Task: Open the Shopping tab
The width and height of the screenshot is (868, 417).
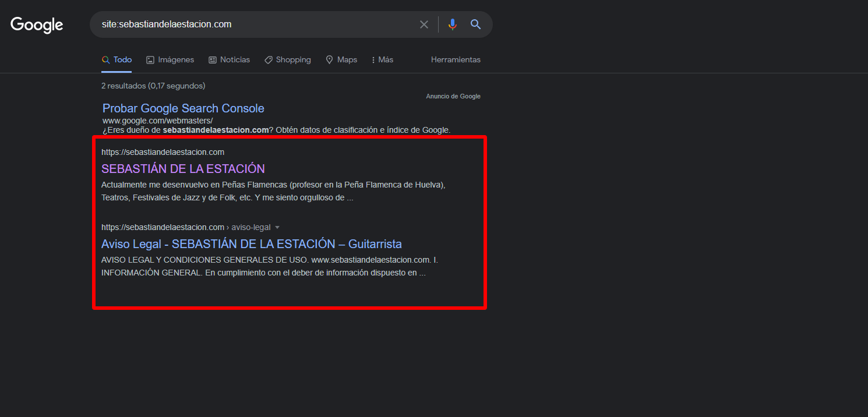Action: [288, 60]
